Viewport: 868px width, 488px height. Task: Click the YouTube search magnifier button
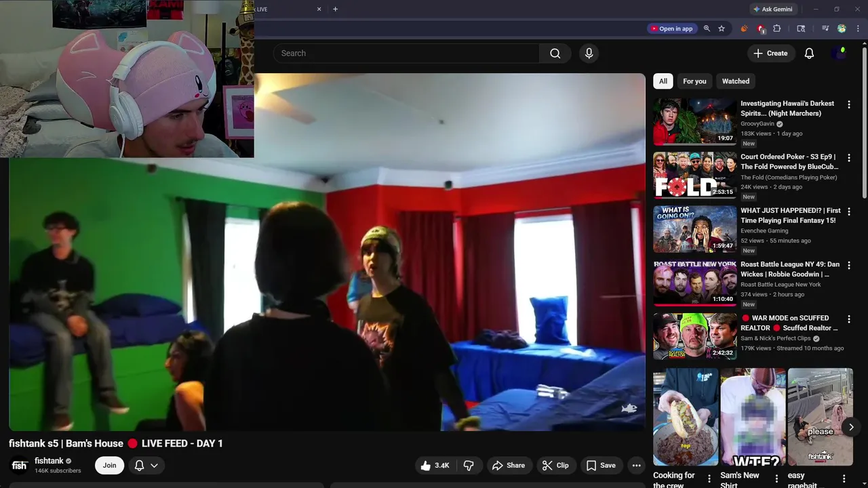pyautogui.click(x=555, y=54)
